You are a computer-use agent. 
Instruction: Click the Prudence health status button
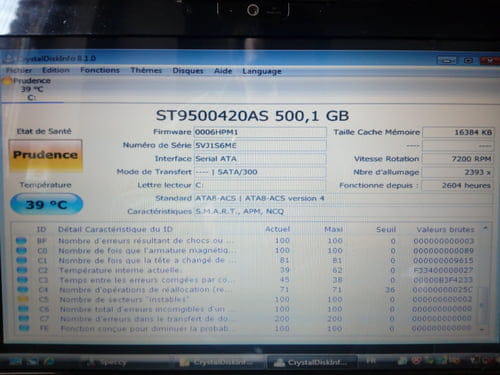coord(45,155)
